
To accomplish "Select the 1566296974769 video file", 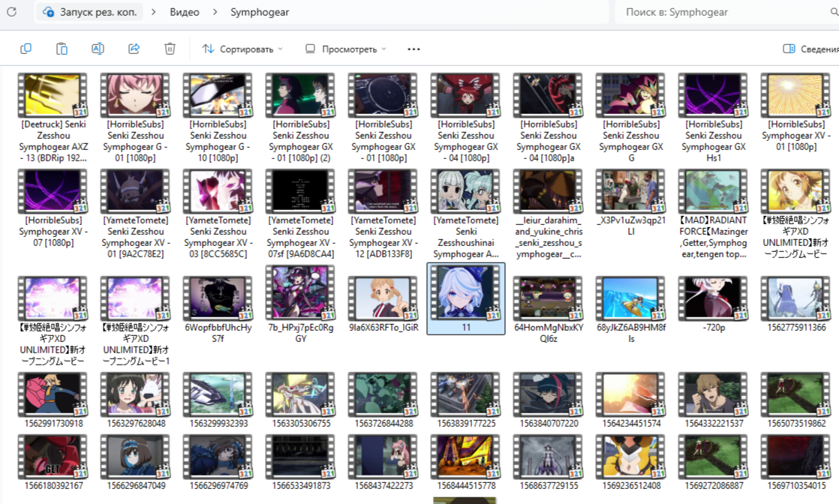I will click(218, 463).
